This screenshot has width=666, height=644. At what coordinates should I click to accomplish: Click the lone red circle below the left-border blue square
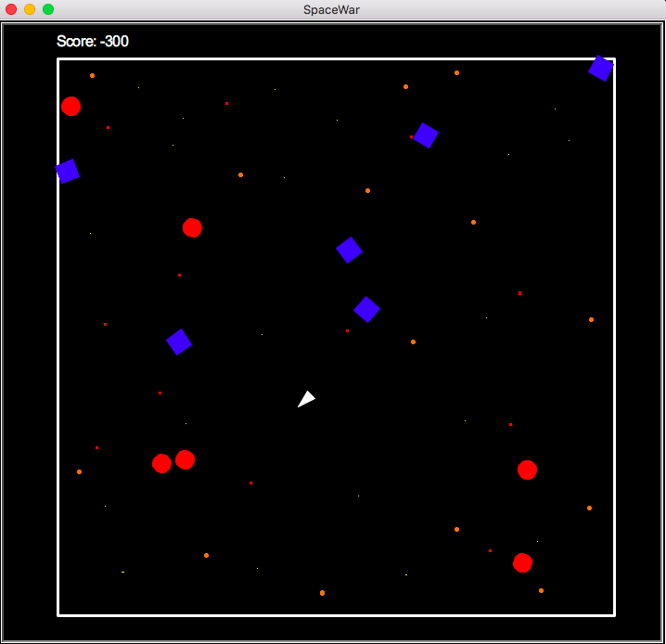[x=192, y=227]
